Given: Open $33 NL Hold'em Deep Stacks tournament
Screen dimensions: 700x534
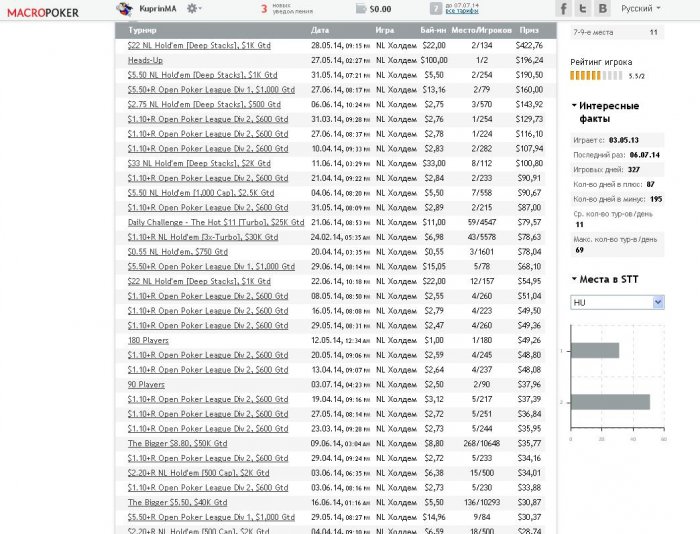Looking at the screenshot, I should 199,163.
